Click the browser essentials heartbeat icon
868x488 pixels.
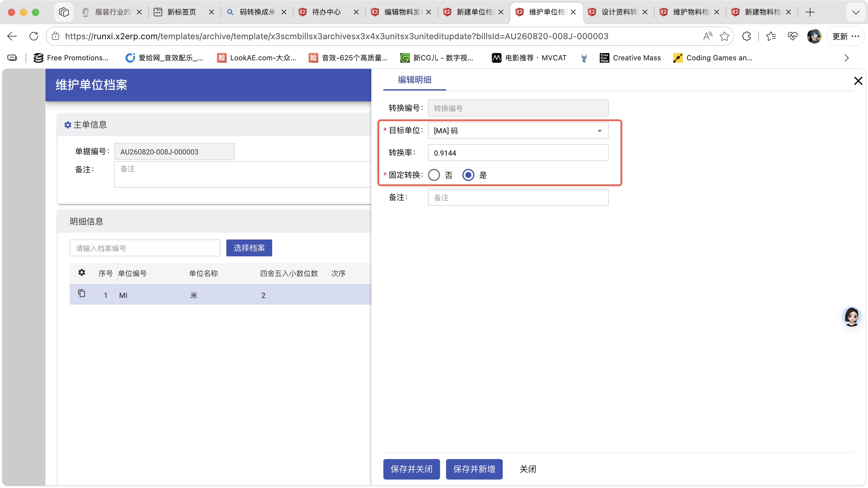[x=792, y=36]
